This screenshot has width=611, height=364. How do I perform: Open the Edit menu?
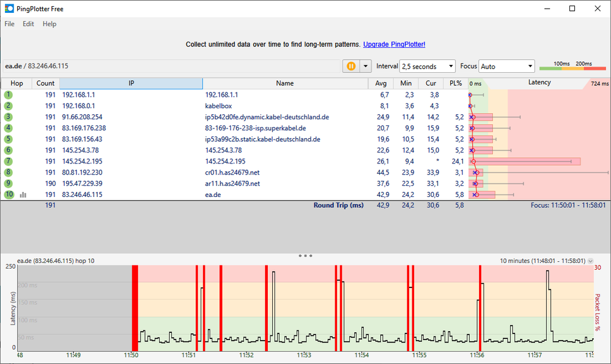point(28,24)
